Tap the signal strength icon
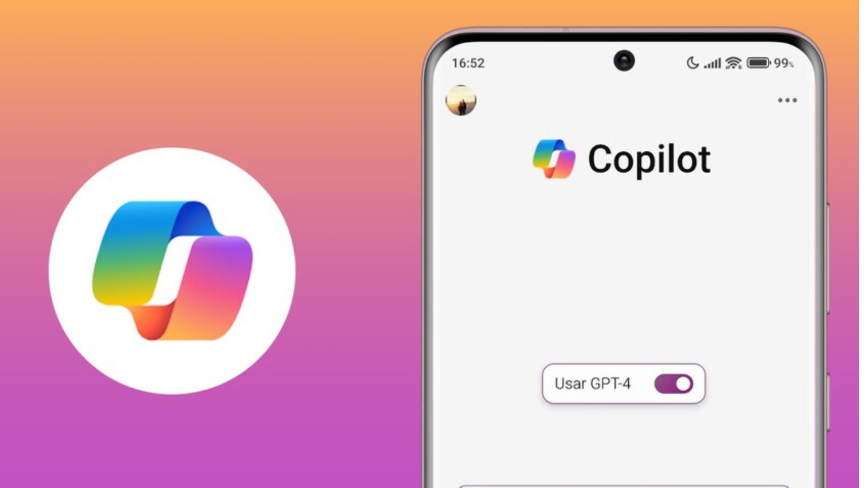Screen dimensions: 868x488 click(715, 62)
